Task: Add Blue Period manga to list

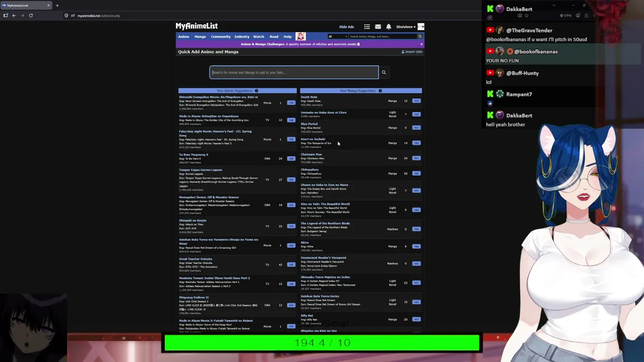Action: click(416, 128)
